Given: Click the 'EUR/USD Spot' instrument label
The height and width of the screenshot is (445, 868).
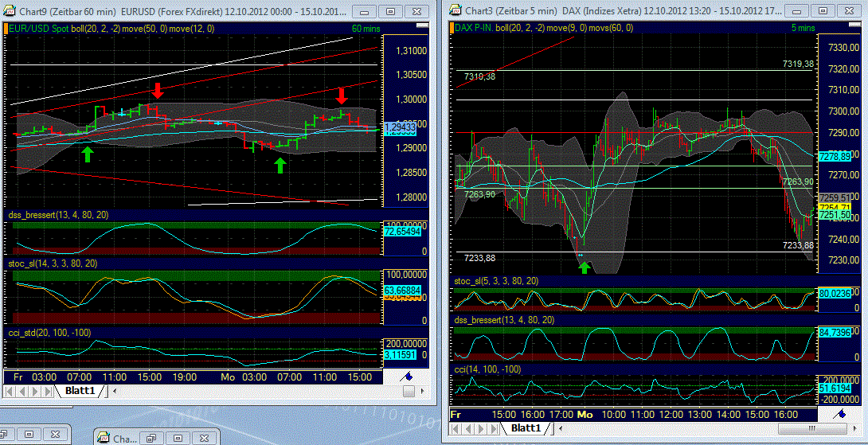Looking at the screenshot, I should 37,28.
